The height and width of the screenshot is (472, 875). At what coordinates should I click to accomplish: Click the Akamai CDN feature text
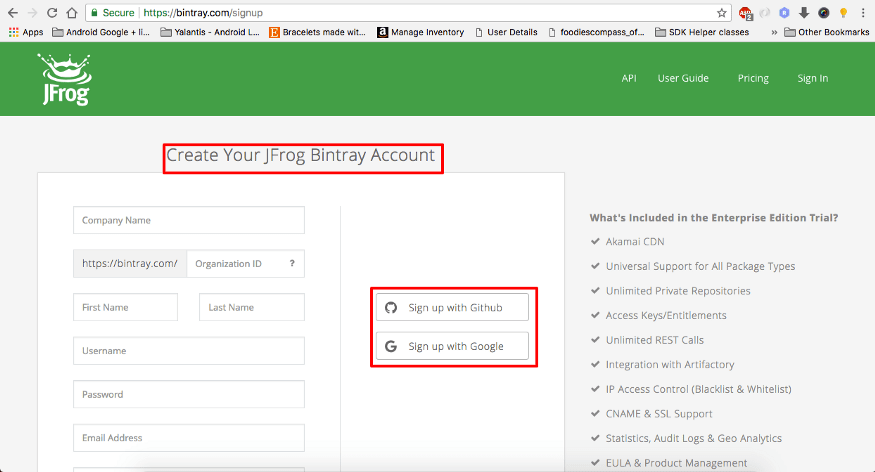(x=635, y=242)
